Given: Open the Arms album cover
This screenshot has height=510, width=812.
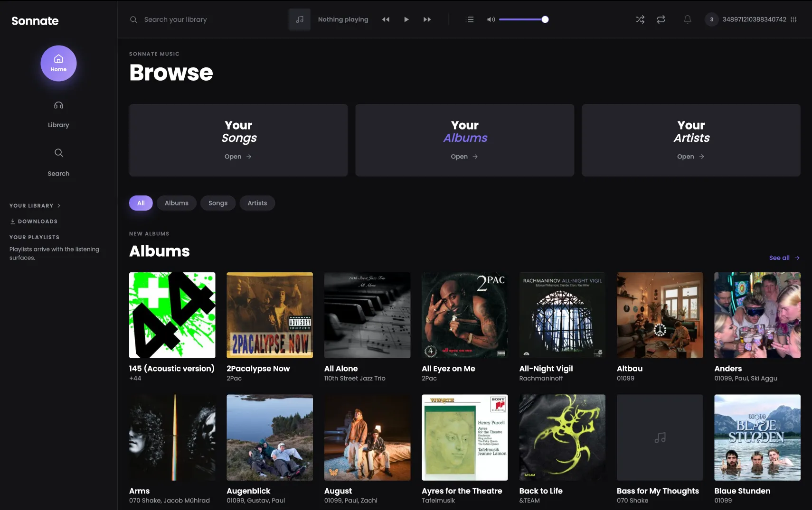Looking at the screenshot, I should 172,437.
